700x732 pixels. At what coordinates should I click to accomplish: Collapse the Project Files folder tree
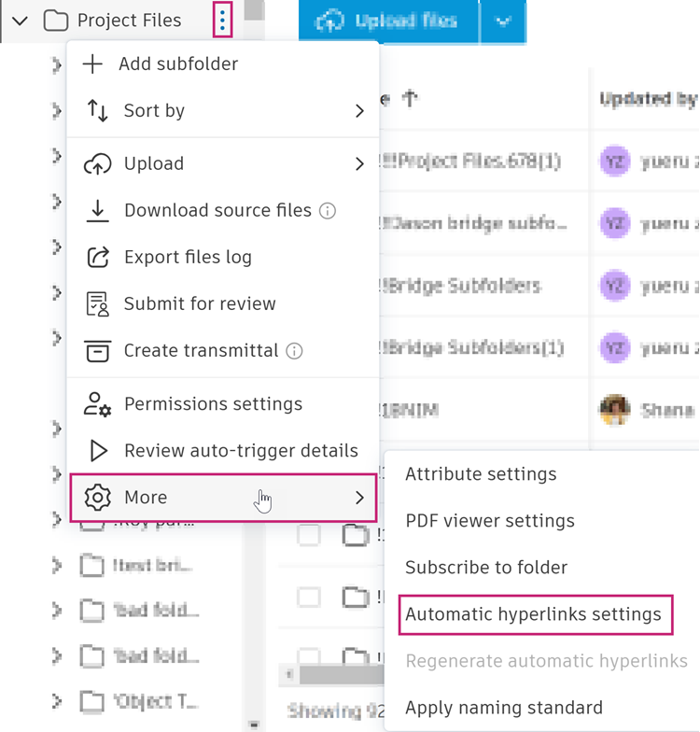[20, 21]
